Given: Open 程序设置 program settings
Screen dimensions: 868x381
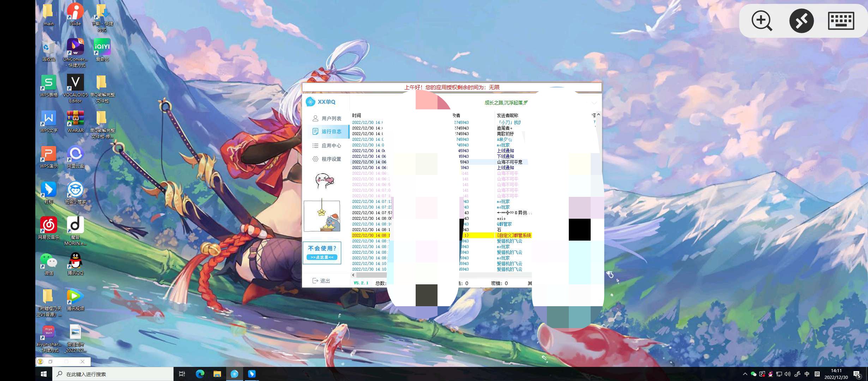Looking at the screenshot, I should coord(327,159).
